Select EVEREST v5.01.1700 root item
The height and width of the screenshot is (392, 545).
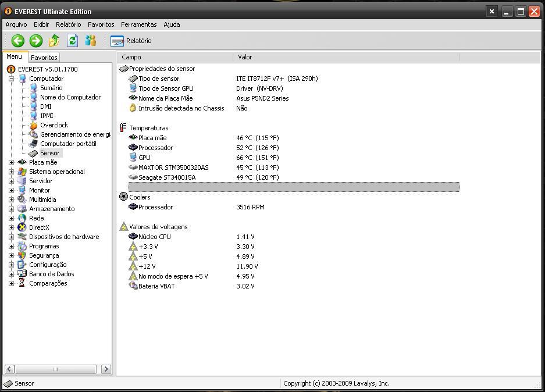pyautogui.click(x=48, y=69)
